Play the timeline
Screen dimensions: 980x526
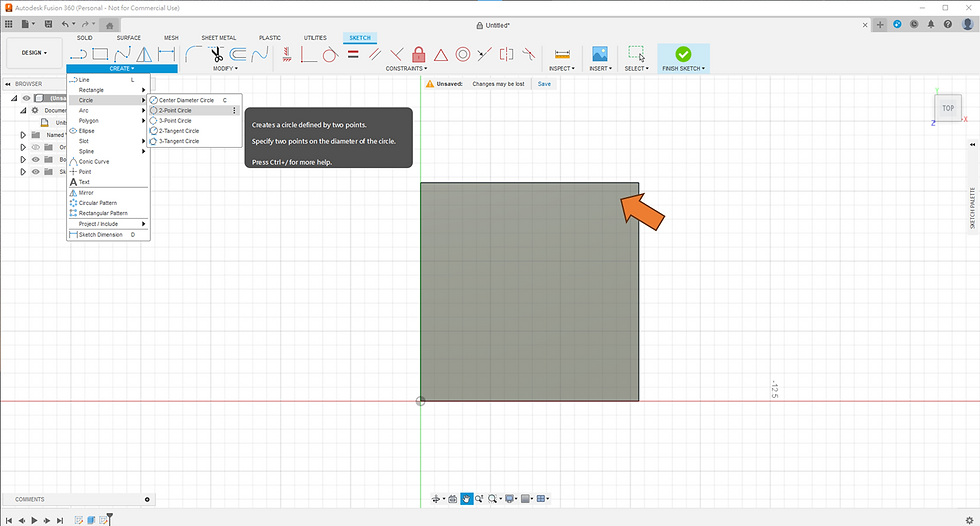click(x=34, y=520)
